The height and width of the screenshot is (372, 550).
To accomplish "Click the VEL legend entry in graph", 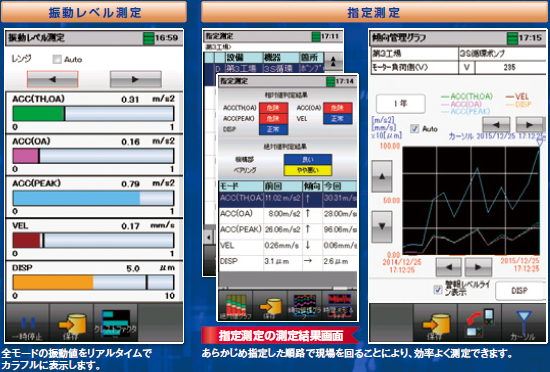I will click(517, 96).
